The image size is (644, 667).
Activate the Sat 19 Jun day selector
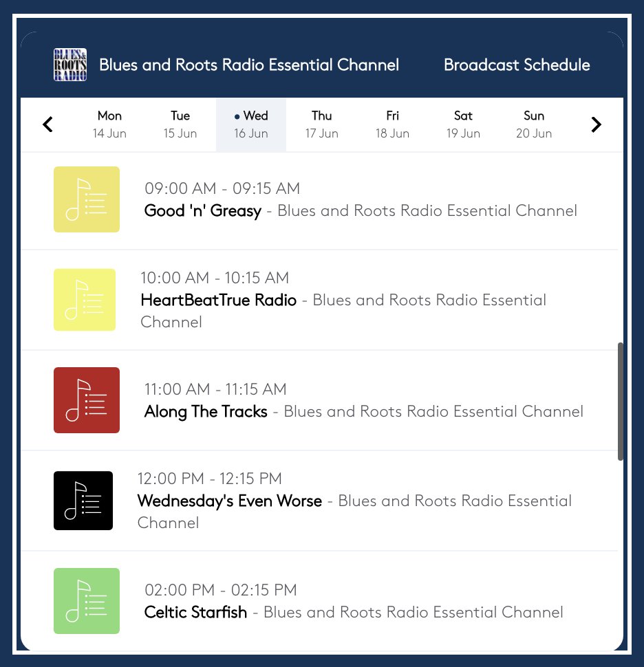point(463,124)
